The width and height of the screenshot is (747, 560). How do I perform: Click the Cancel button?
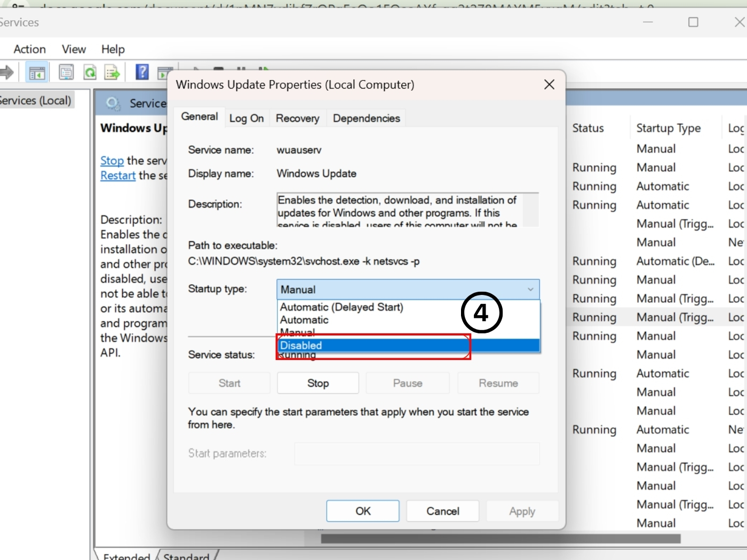tap(443, 511)
